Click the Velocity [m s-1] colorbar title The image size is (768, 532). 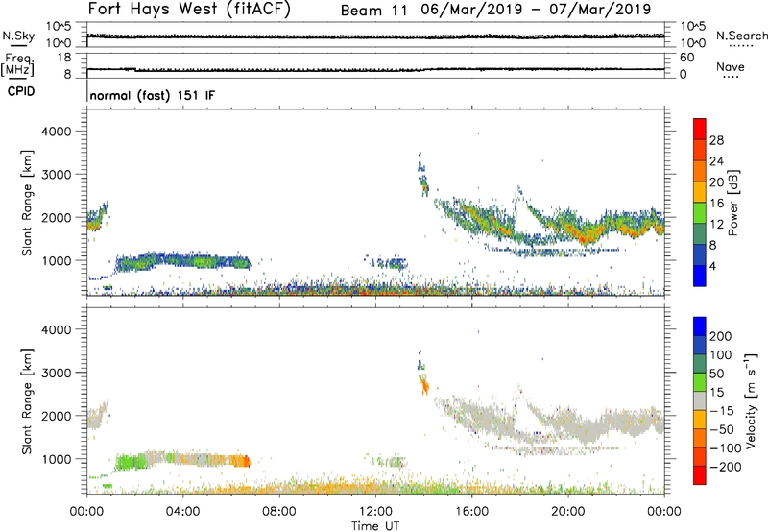pos(751,400)
